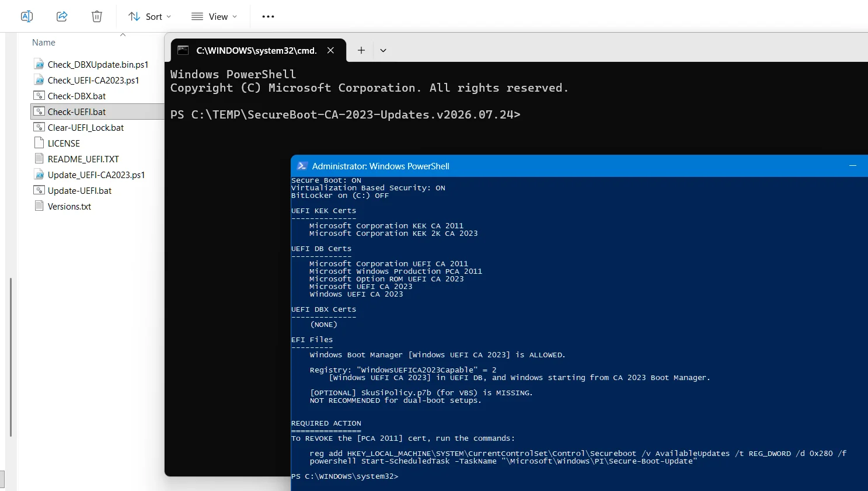Viewport: 868px width, 491px height.
Task: Select Update_UEFI-CA2023.ps1 file
Action: click(97, 175)
